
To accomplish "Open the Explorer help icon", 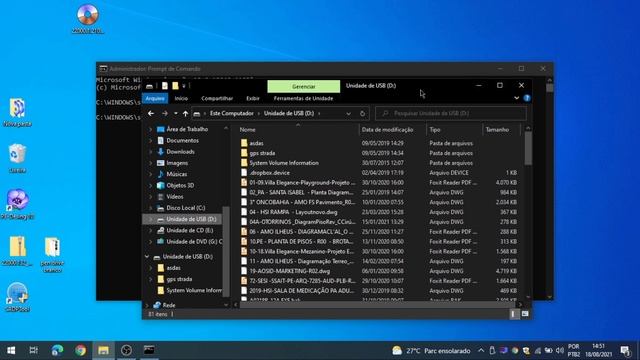I will coord(527,98).
